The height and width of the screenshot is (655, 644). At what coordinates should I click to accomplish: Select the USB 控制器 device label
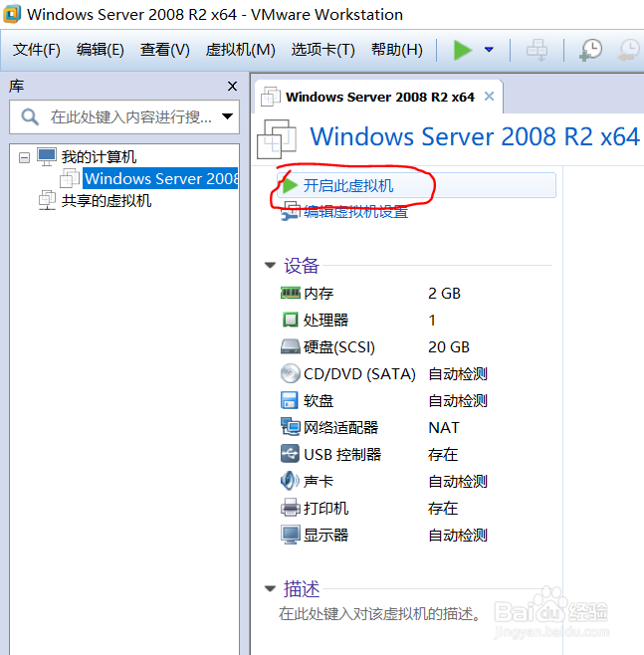click(342, 454)
